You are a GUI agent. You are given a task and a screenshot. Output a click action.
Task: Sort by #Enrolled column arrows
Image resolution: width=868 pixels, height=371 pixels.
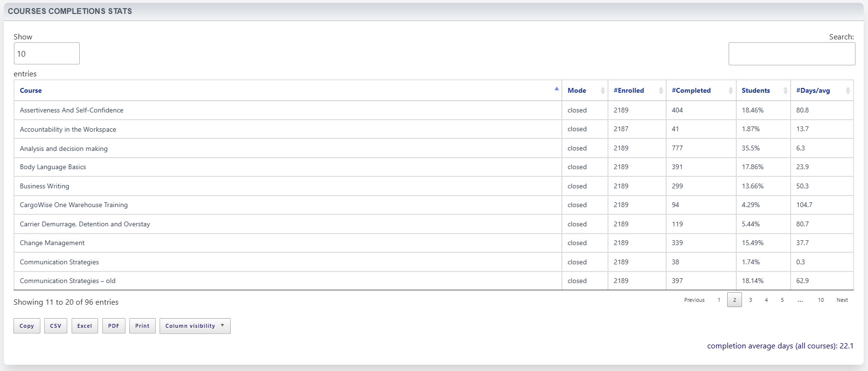pos(660,91)
